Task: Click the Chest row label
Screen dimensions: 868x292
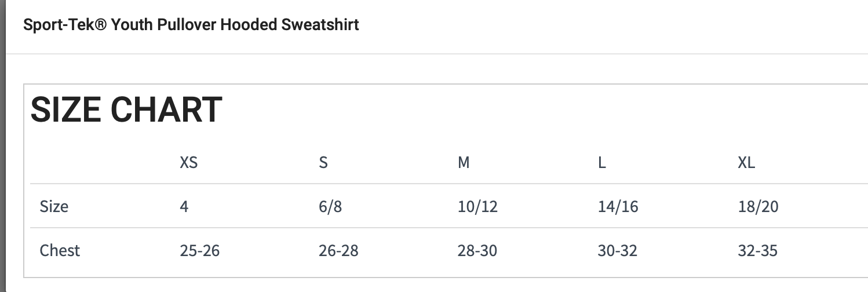Action: pos(60,250)
